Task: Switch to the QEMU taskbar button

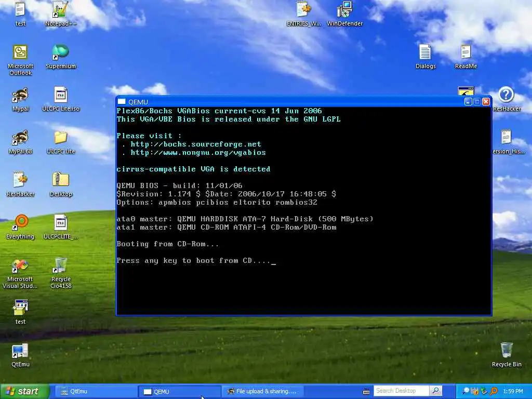Action: coord(179,392)
